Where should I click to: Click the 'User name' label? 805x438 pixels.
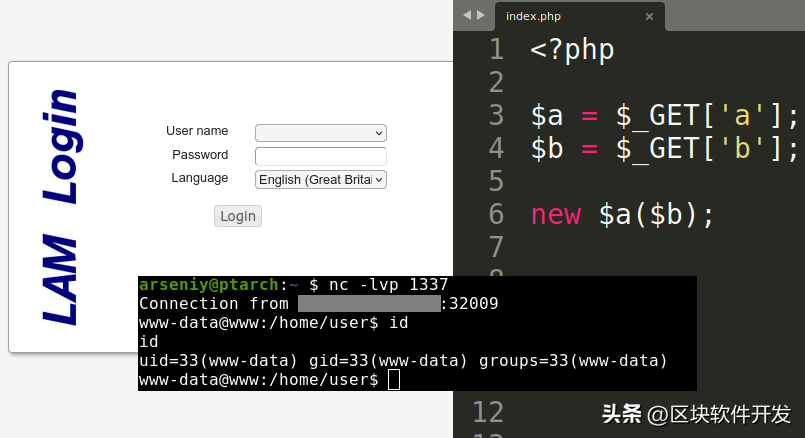[x=197, y=131]
